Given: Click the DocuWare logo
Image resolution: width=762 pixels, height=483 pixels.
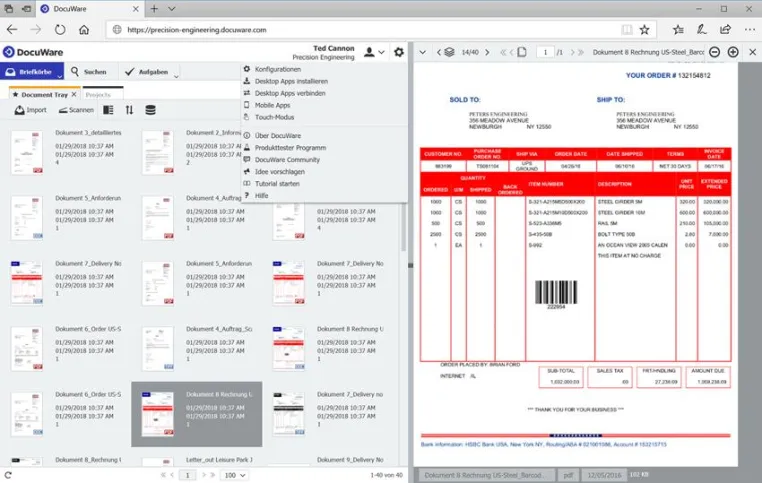Looking at the screenshot, I should pyautogui.click(x=33, y=52).
